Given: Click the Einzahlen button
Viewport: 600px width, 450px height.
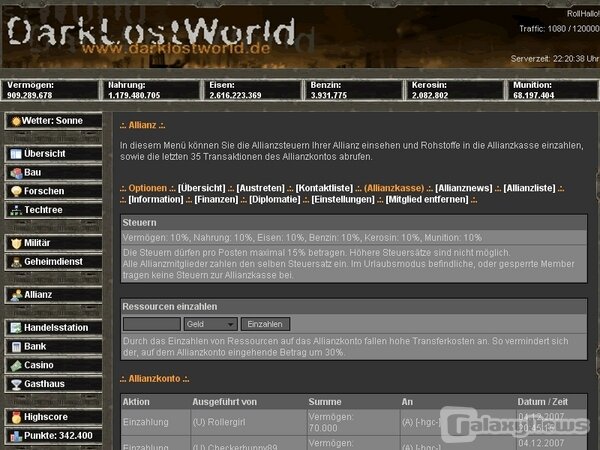Looking at the screenshot, I should point(265,324).
